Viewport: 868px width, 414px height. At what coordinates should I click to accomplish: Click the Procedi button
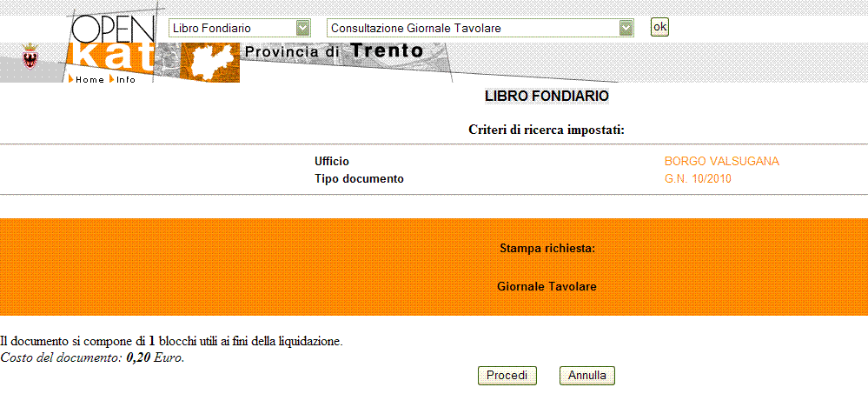[x=507, y=375]
